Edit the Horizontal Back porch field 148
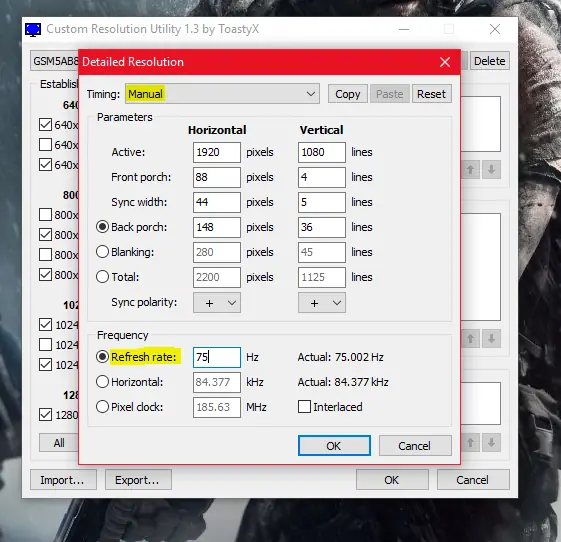The image size is (561, 542). click(x=217, y=228)
